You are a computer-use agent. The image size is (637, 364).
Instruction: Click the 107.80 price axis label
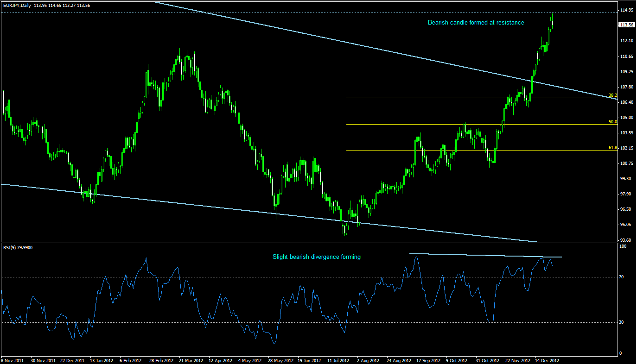627,87
